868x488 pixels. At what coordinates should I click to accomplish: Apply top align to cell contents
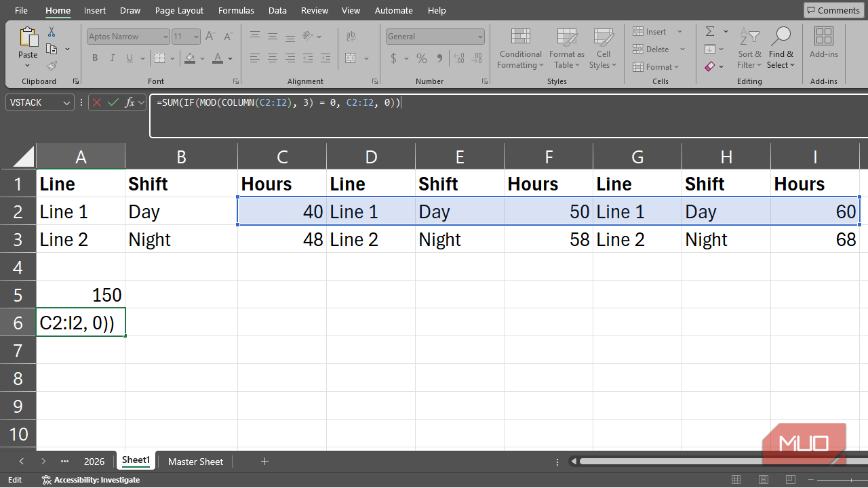coord(255,35)
